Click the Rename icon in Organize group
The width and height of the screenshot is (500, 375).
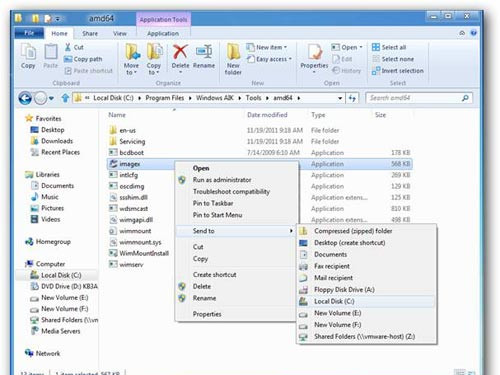tap(204, 52)
